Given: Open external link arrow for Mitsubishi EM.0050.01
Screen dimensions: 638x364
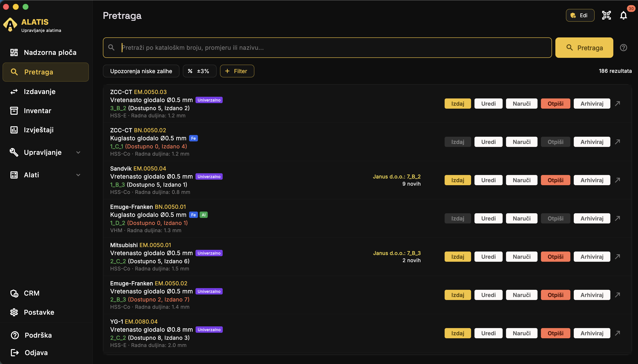Looking at the screenshot, I should click(x=618, y=256).
